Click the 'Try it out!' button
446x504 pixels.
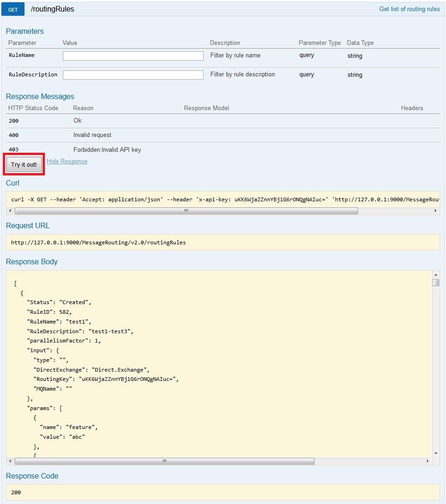(x=24, y=165)
